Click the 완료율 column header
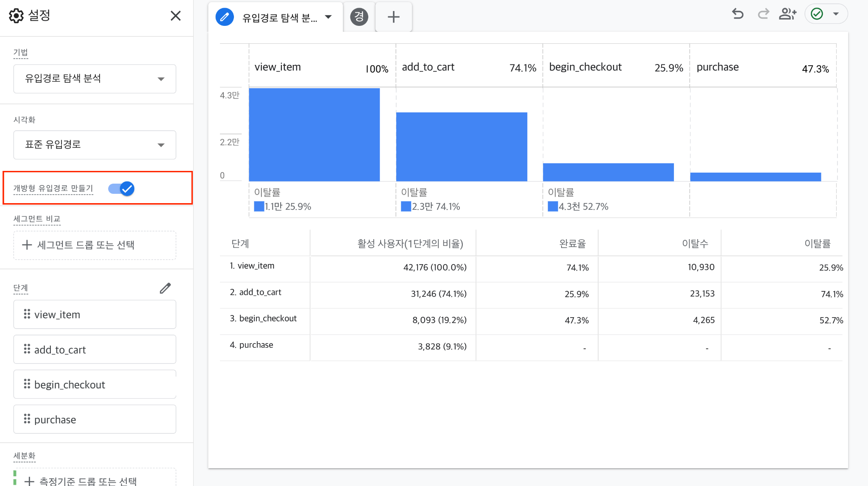Screen dimensions: 868x486 [573, 243]
